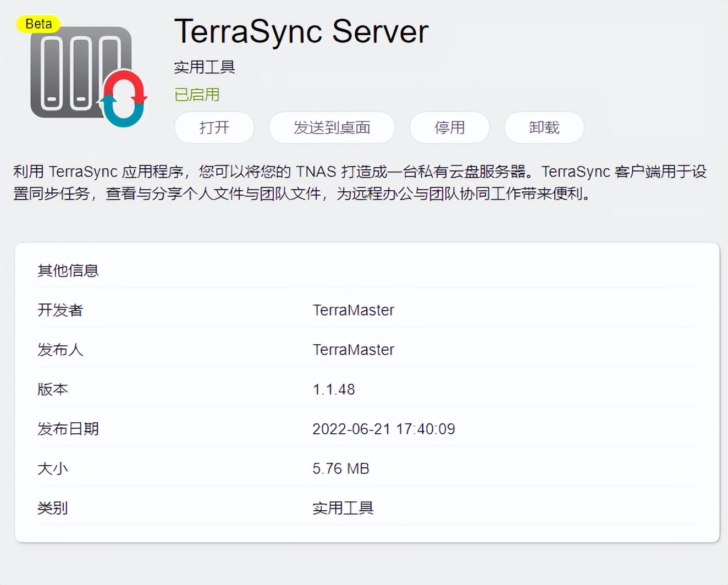Click the yellow Beta badge on the icon
Viewport: 728px width, 585px height.
38,24
